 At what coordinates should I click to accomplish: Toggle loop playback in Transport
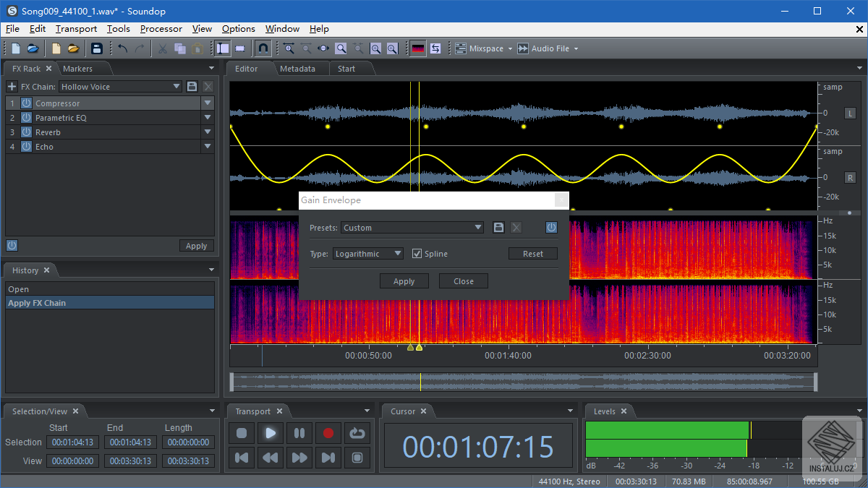357,433
